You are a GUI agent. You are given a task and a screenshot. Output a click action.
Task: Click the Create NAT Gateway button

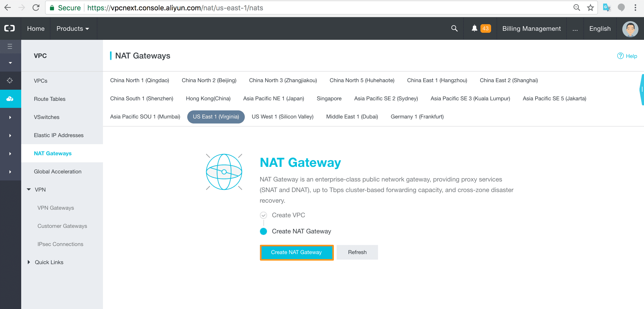(297, 252)
